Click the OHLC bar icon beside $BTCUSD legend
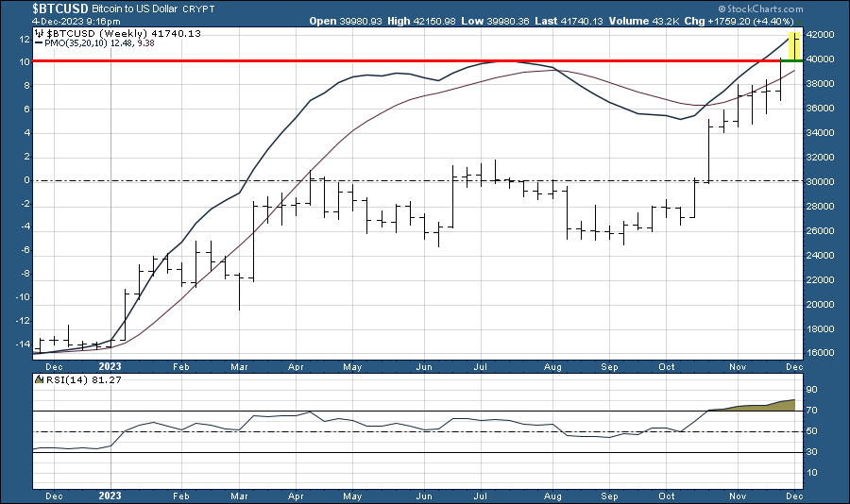Screen dimensions: 850x504 coord(38,32)
